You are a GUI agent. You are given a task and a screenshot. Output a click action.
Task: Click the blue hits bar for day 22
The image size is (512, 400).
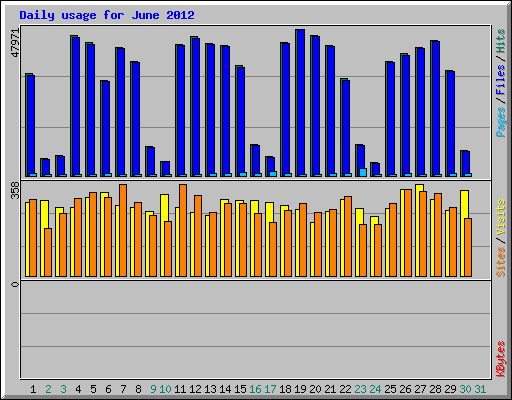tap(346, 128)
